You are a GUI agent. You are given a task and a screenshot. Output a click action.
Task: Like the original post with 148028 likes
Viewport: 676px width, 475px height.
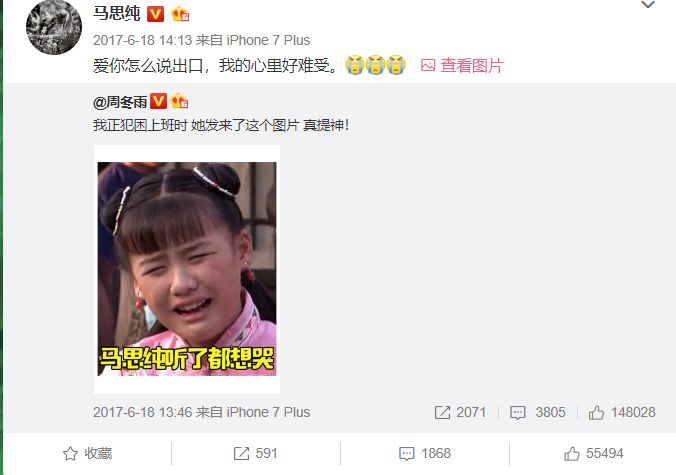point(622,412)
